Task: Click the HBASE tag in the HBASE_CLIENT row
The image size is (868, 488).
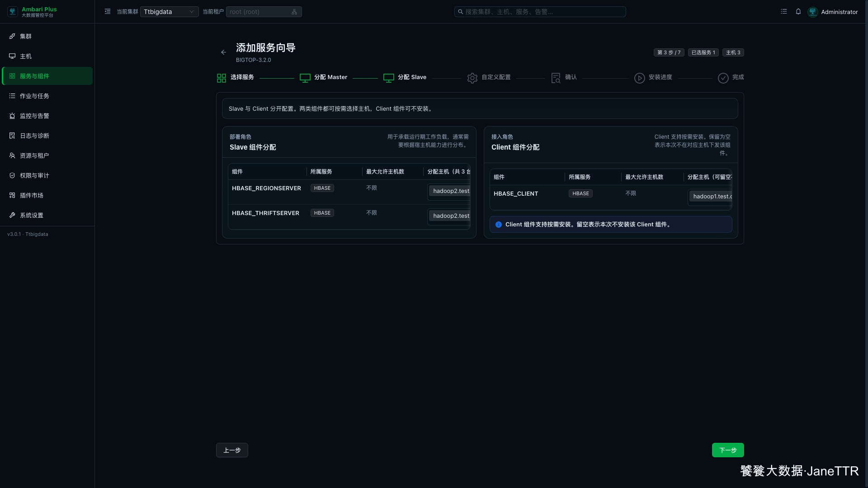Action: tap(580, 193)
